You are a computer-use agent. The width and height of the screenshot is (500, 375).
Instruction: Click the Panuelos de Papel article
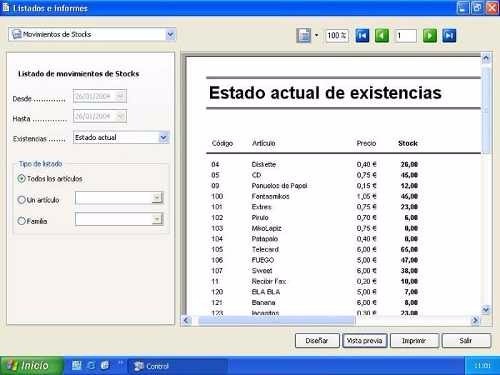279,186
